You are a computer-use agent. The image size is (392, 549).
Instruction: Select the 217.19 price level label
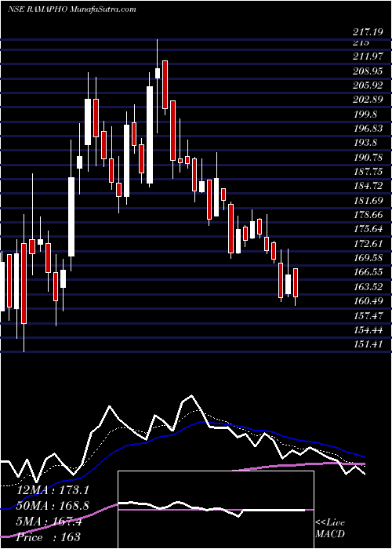click(x=368, y=33)
